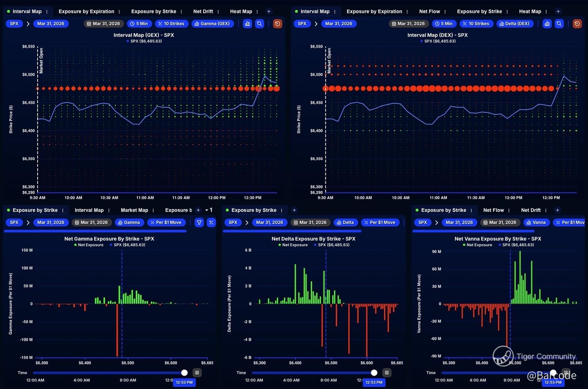Image resolution: width=588 pixels, height=389 pixels.
Task: Toggle SPX legend entry in Net Vanna chart
Action: pyautogui.click(x=516, y=245)
